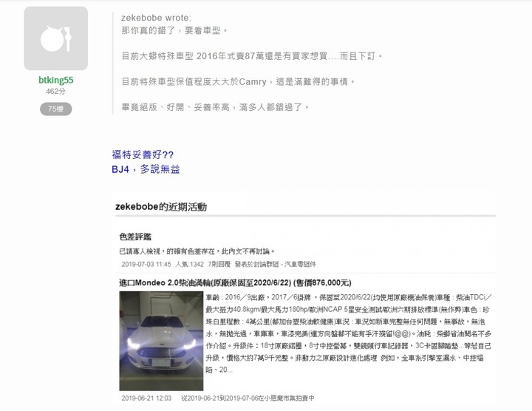This screenshot has height=411, width=532.
Task: Click btking55's default avatar image
Action: tap(56, 38)
